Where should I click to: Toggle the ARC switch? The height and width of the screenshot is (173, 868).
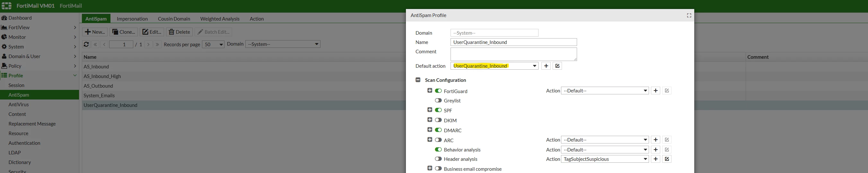[x=438, y=140]
